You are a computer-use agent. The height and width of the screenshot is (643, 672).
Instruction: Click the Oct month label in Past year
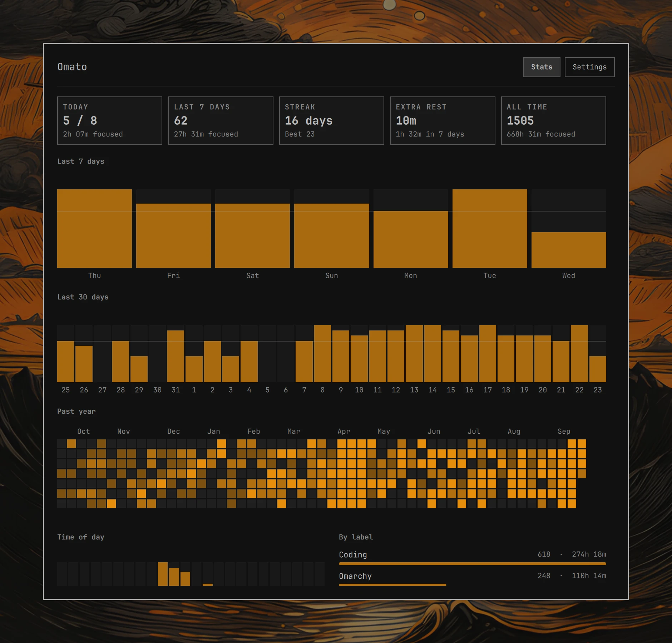84,432
